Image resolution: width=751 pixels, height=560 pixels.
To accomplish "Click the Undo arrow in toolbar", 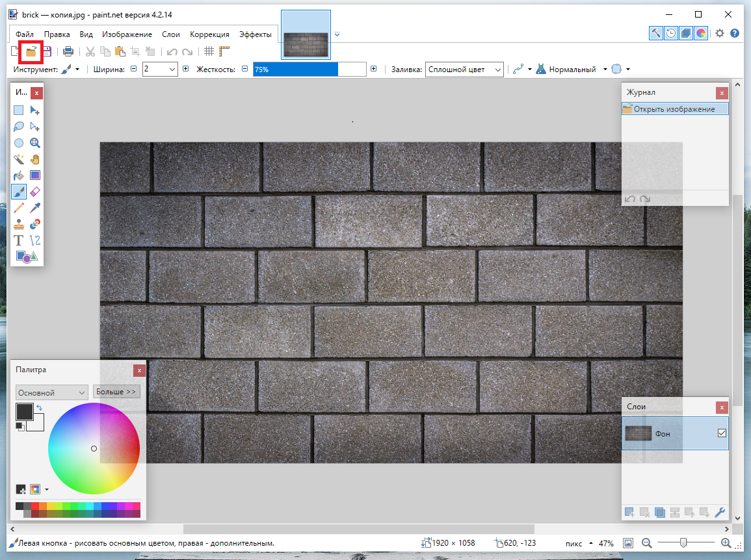I will pos(172,52).
